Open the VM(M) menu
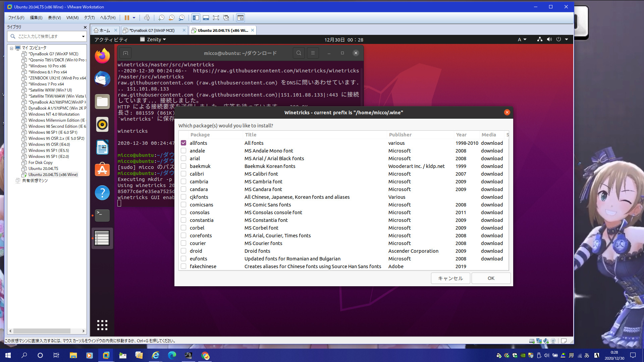 pos(72,18)
